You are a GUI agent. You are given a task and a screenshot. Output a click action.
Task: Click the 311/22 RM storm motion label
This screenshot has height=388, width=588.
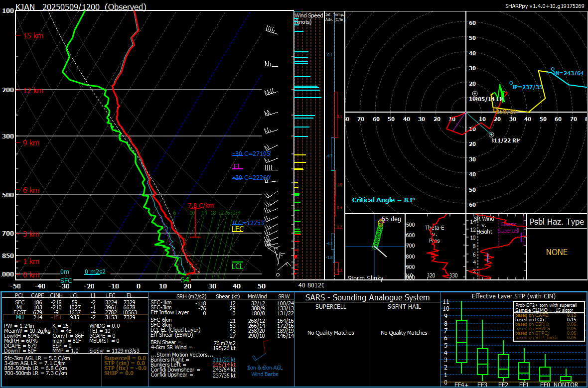click(x=505, y=140)
